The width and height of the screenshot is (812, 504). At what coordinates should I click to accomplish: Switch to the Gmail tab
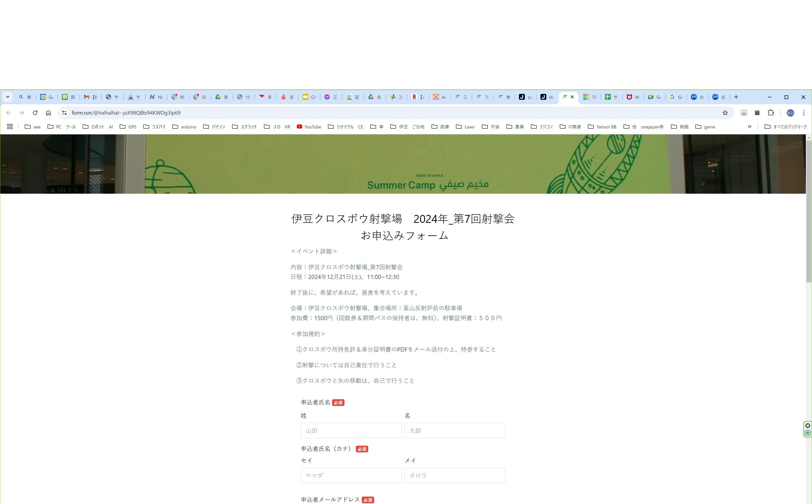90,97
